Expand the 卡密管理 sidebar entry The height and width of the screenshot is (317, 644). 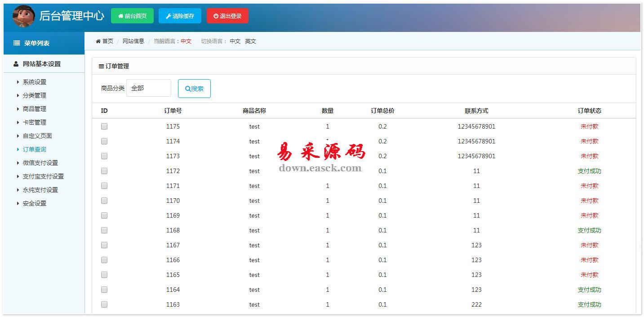tap(35, 122)
